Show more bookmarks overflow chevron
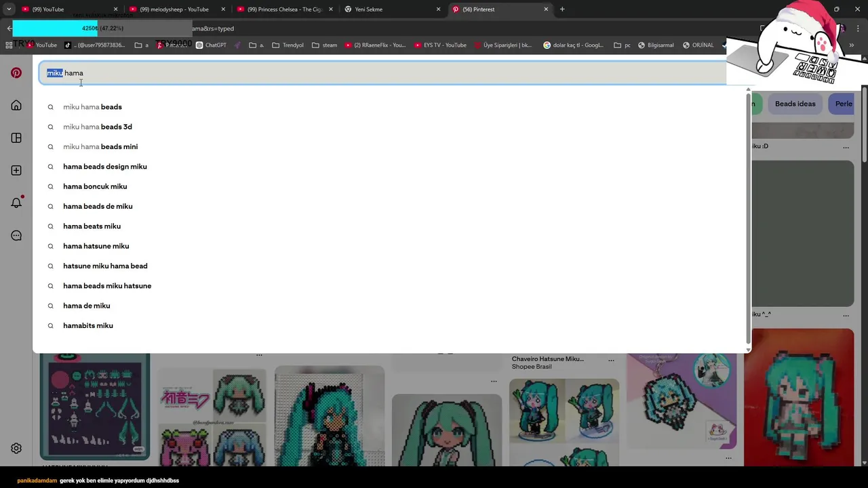Image resolution: width=868 pixels, height=488 pixels. [852, 45]
